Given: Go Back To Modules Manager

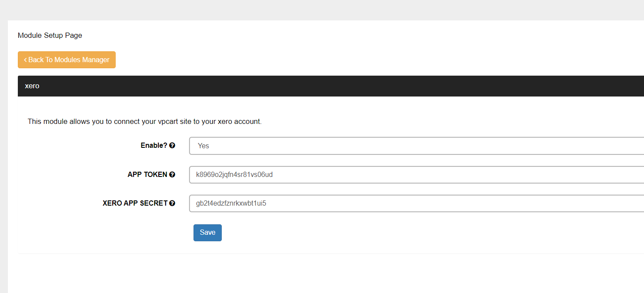Looking at the screenshot, I should pos(67,60).
